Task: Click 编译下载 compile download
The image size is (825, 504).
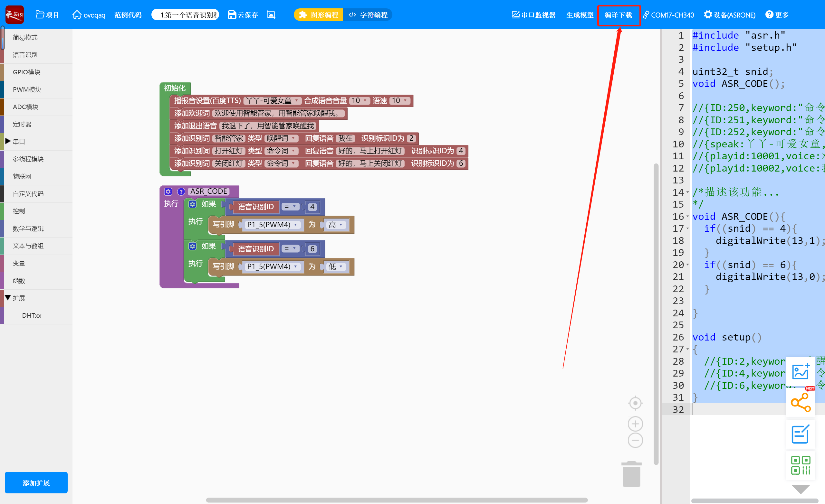Action: click(619, 15)
